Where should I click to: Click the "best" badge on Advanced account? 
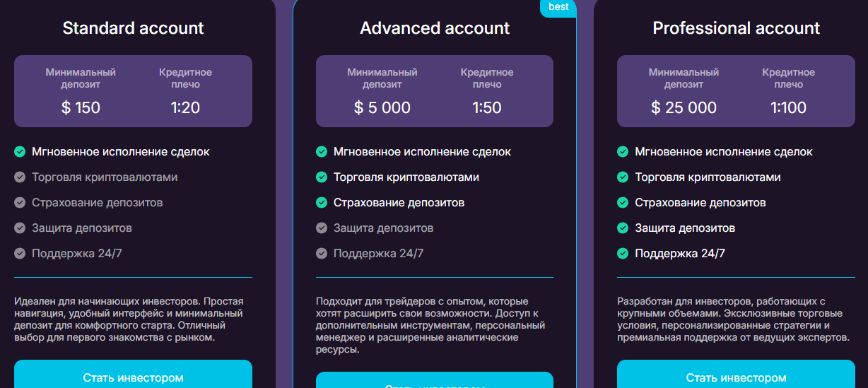point(558,7)
